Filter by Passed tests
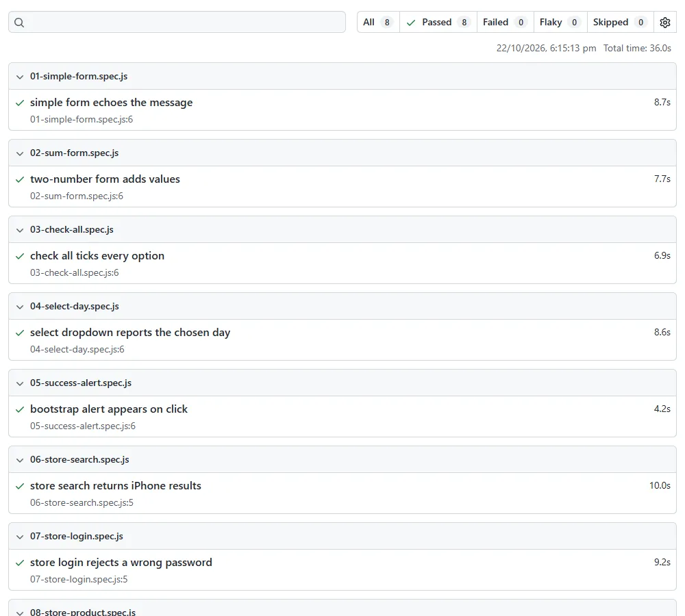The width and height of the screenshot is (685, 616). tap(438, 23)
